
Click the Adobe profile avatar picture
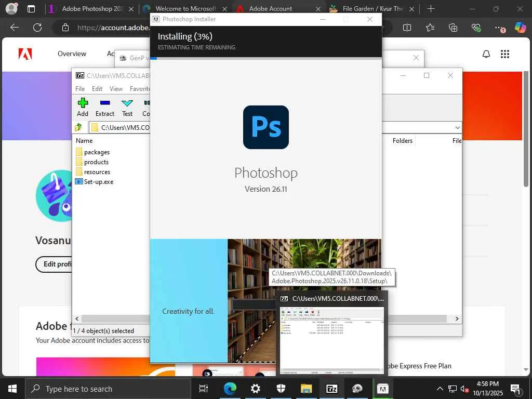54,196
